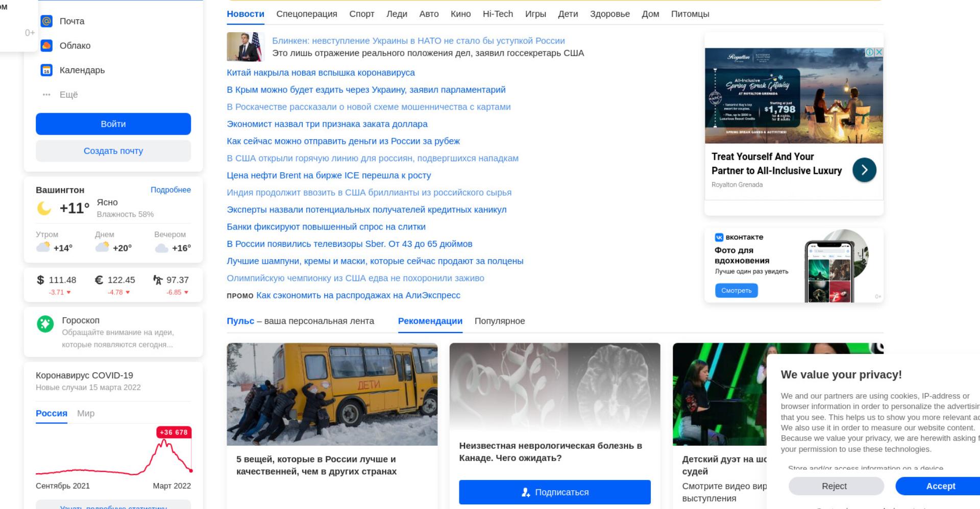The height and width of the screenshot is (509, 980).
Task: Open the Гороскоп title text
Action: click(81, 320)
